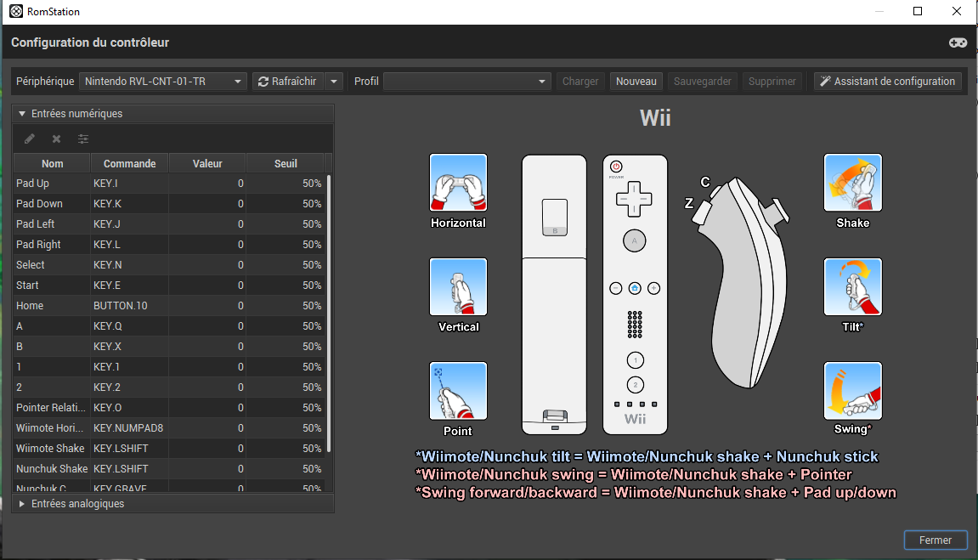Image resolution: width=978 pixels, height=560 pixels.
Task: Select the Pad Down row
Action: coord(169,204)
